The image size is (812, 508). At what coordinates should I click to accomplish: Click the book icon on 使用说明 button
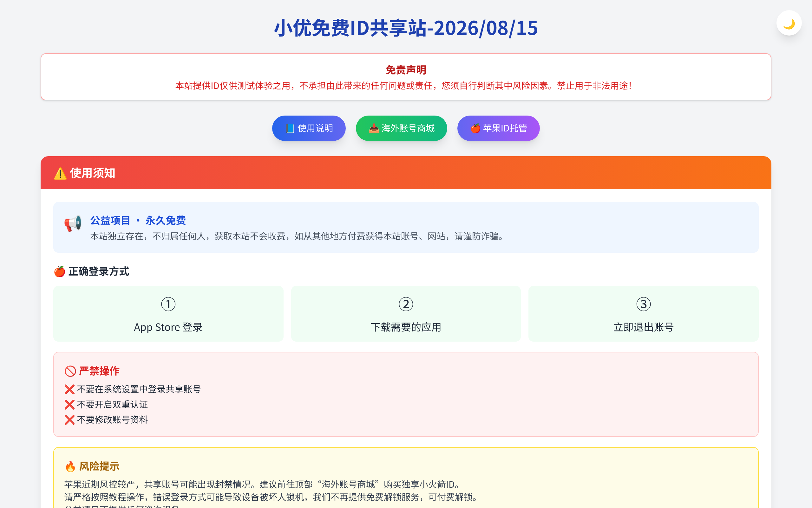pos(290,128)
